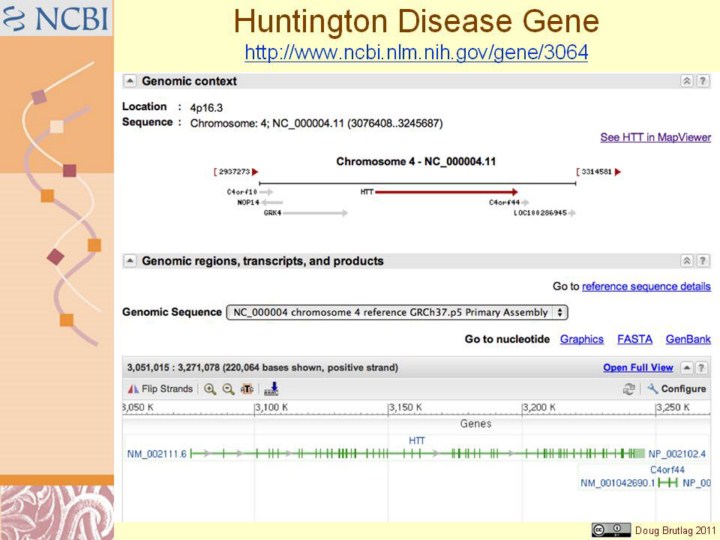The image size is (720, 540).
Task: Open the Genomic Sequence dropdown
Action: click(397, 312)
